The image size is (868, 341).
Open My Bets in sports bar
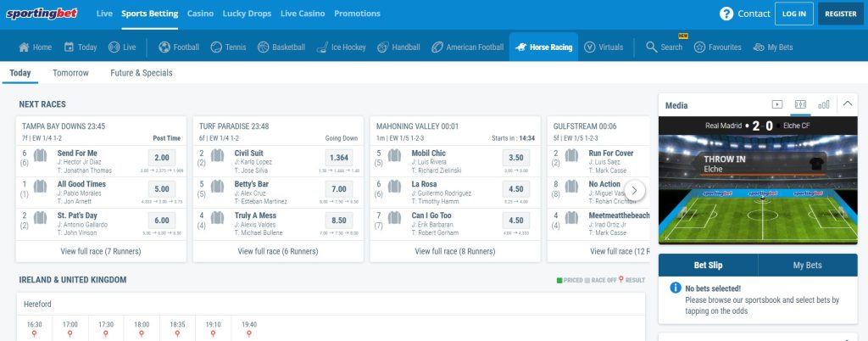[773, 47]
